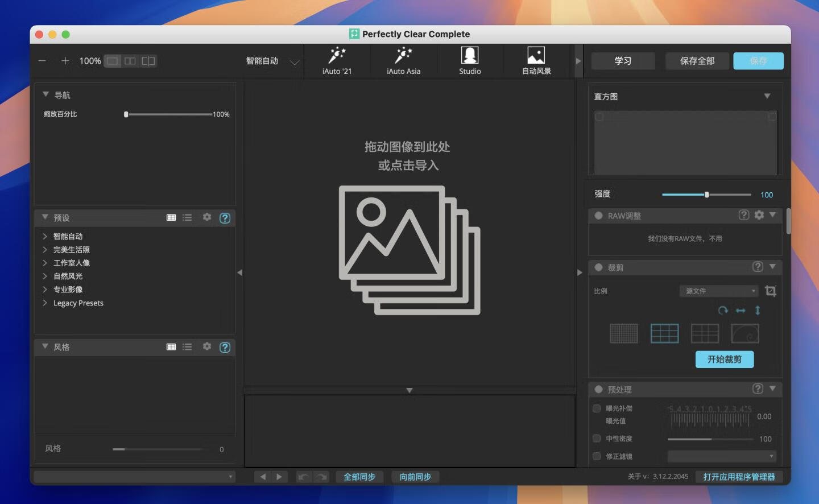Undo the last adjustment
The image size is (819, 504).
[304, 477]
